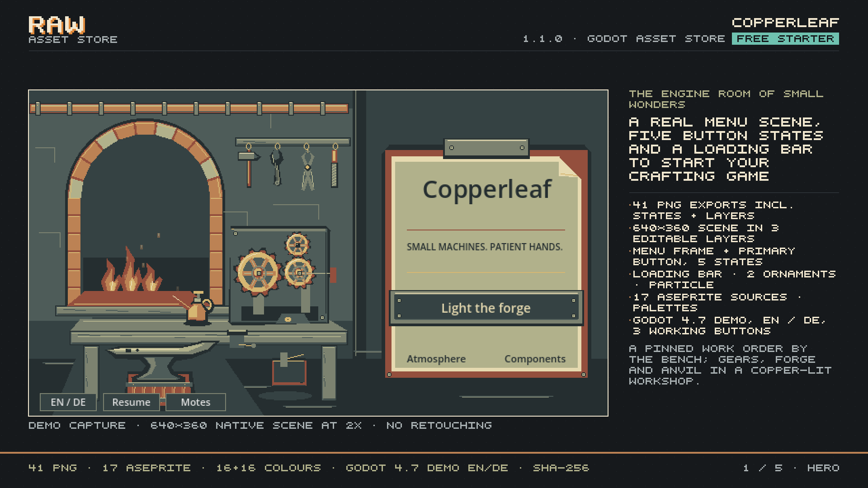Click the DEMO CAPTURE caption below the scene
Screen dimensions: 868x488
tap(260, 426)
